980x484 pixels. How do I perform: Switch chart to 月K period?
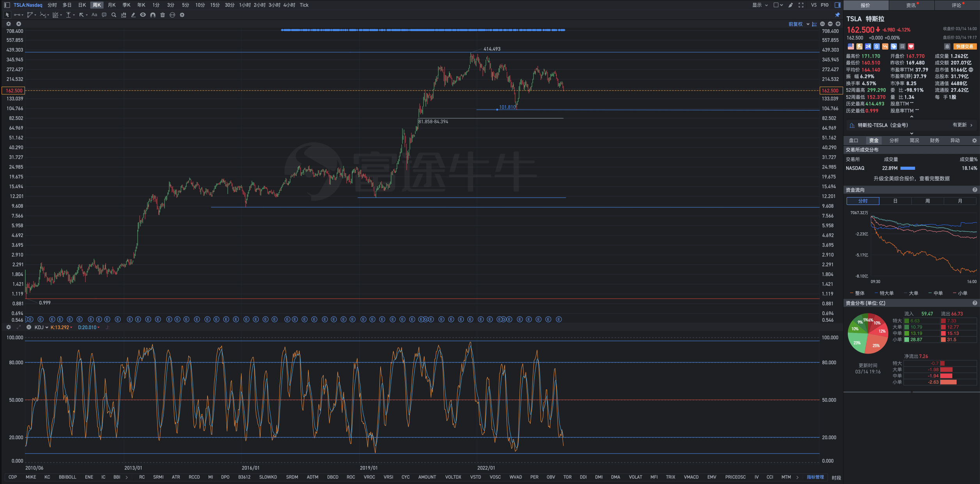(x=112, y=5)
